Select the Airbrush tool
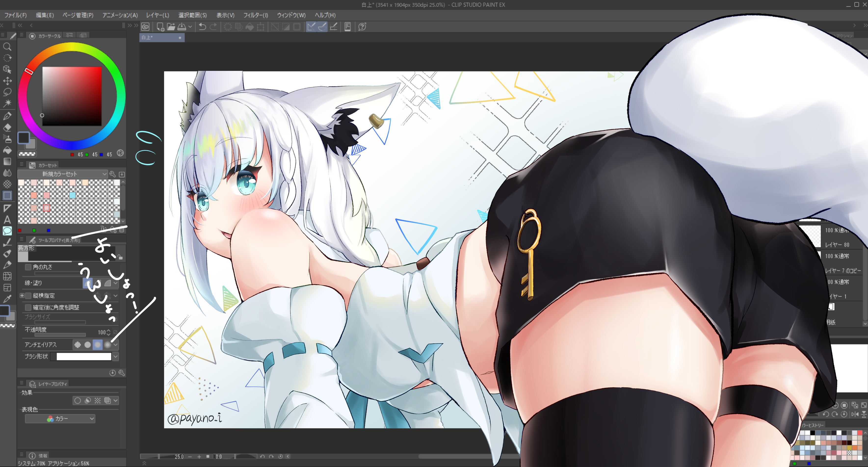The width and height of the screenshot is (868, 467). pos(7,139)
